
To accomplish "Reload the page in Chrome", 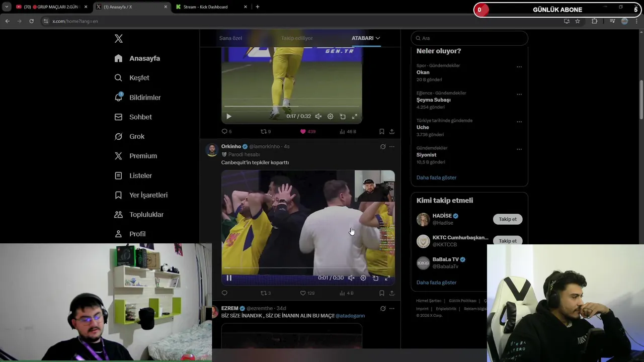I will click(31, 21).
